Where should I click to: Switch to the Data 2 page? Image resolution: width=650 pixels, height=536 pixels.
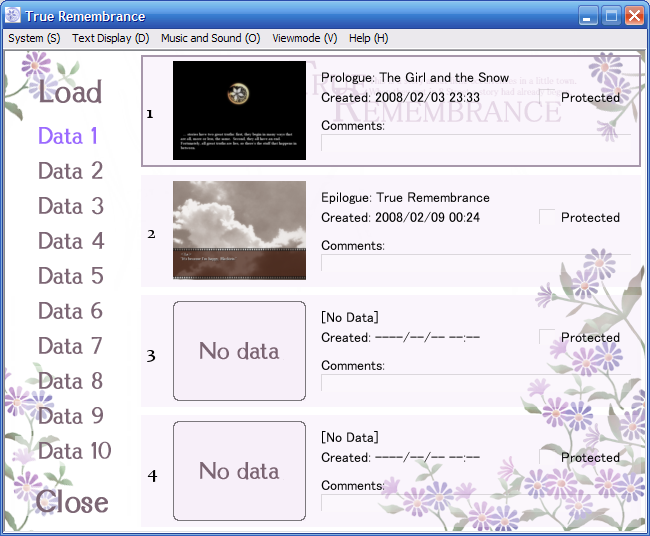(x=70, y=171)
